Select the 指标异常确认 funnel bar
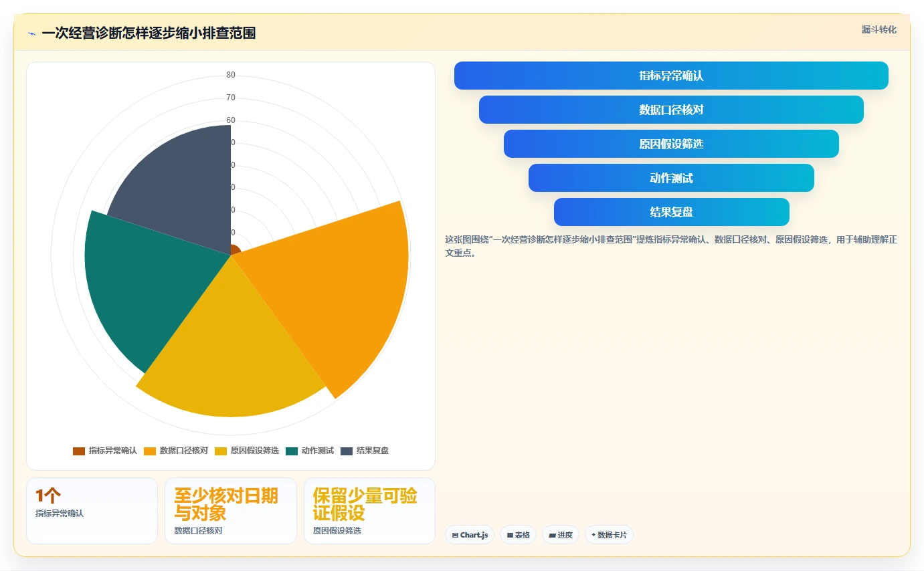This screenshot has height=571, width=924. point(671,76)
